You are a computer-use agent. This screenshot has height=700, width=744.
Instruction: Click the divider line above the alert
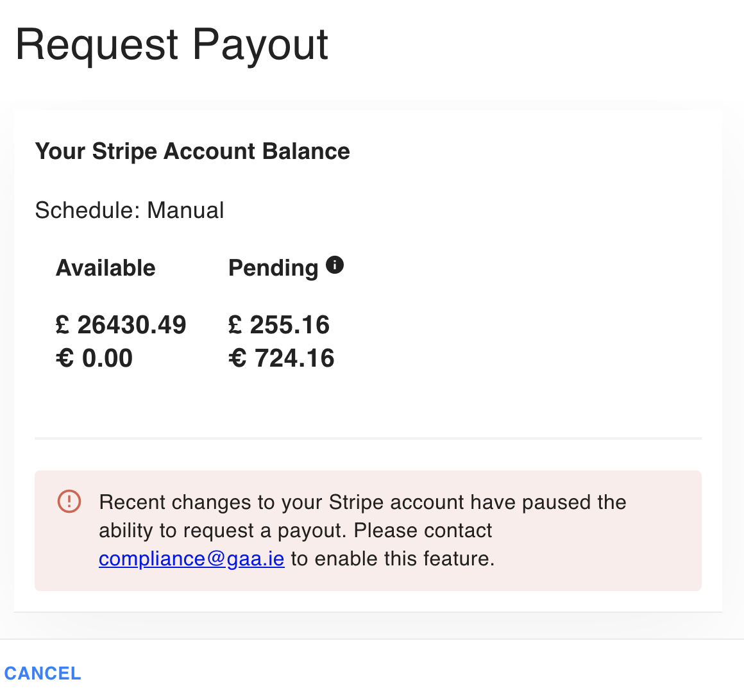pyautogui.click(x=368, y=438)
